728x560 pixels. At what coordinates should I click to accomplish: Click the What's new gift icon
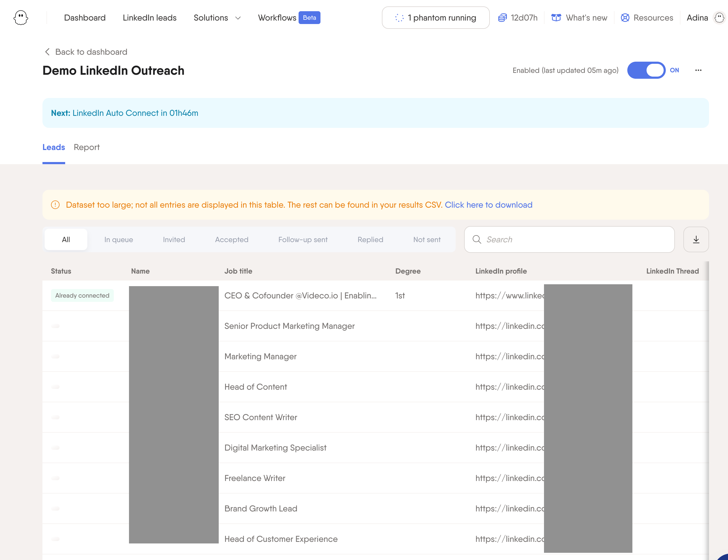point(556,18)
